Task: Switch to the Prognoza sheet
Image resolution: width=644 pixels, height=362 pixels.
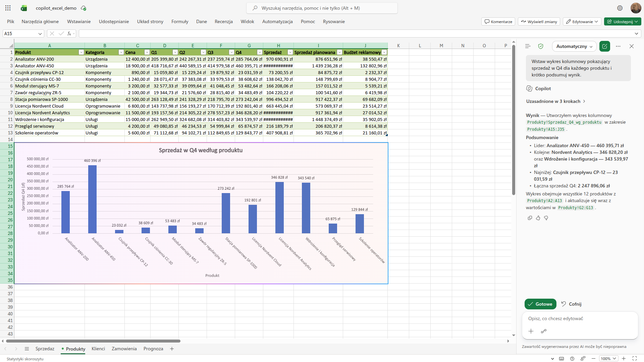Action: [153, 349]
